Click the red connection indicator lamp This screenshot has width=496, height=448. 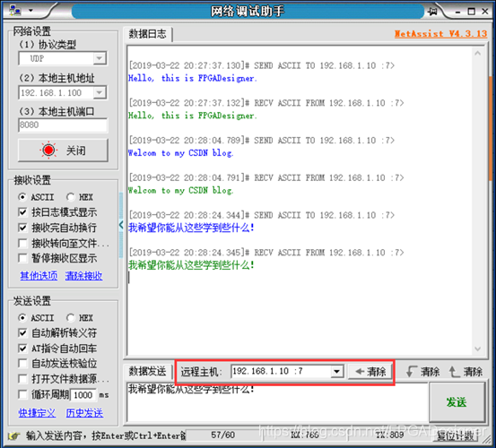click(x=48, y=150)
